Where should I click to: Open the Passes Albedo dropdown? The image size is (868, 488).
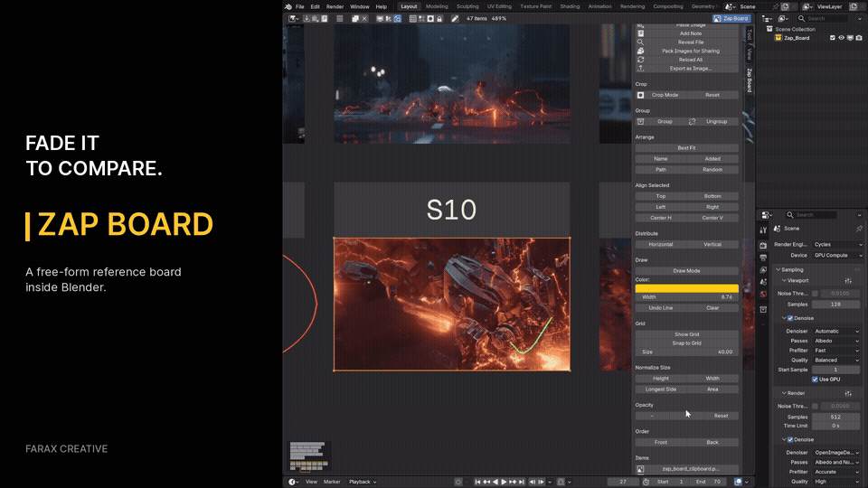pyautogui.click(x=836, y=341)
